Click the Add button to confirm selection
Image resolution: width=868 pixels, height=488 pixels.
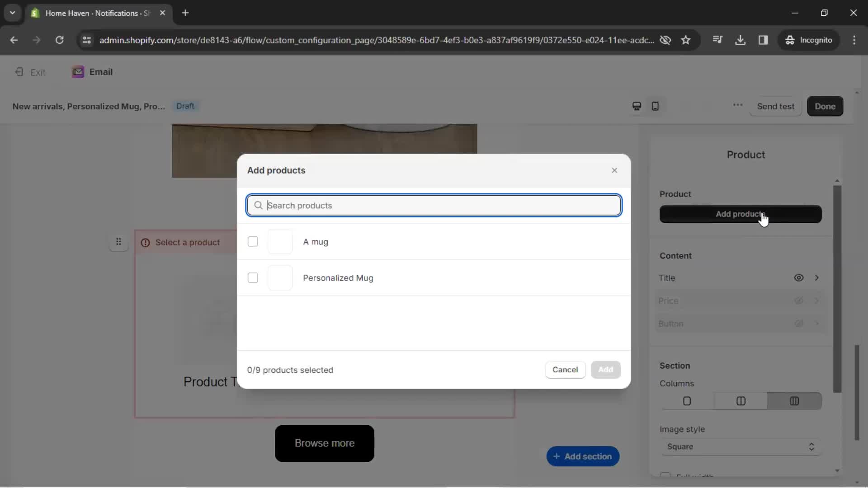pos(605,370)
